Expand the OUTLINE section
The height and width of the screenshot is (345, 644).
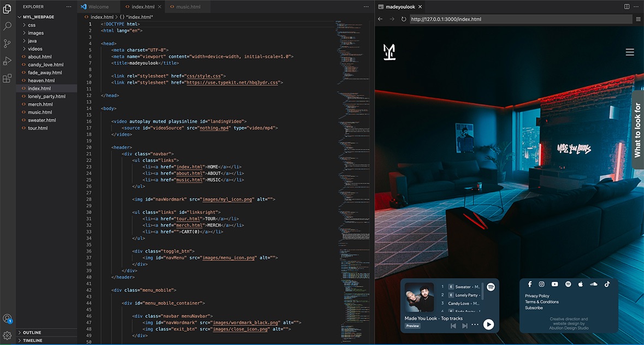point(32,332)
